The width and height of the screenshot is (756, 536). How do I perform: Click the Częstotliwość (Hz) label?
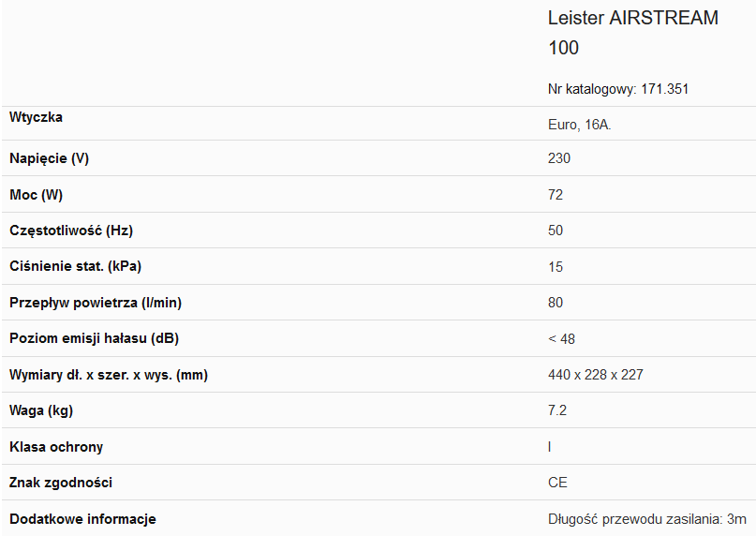click(x=71, y=231)
